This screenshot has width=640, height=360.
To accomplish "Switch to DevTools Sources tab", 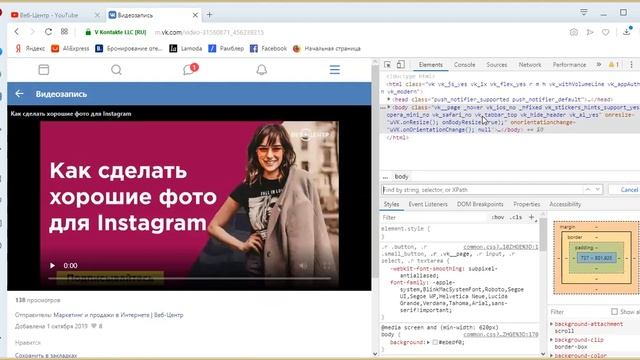I will (497, 64).
